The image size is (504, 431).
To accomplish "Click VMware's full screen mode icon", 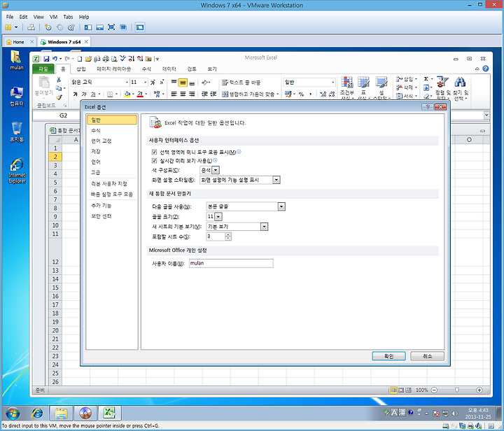I will point(111,27).
